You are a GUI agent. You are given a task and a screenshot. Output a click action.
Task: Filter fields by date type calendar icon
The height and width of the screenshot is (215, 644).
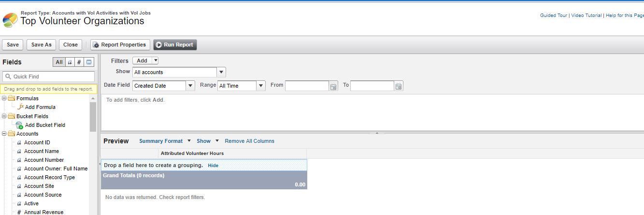pyautogui.click(x=89, y=62)
